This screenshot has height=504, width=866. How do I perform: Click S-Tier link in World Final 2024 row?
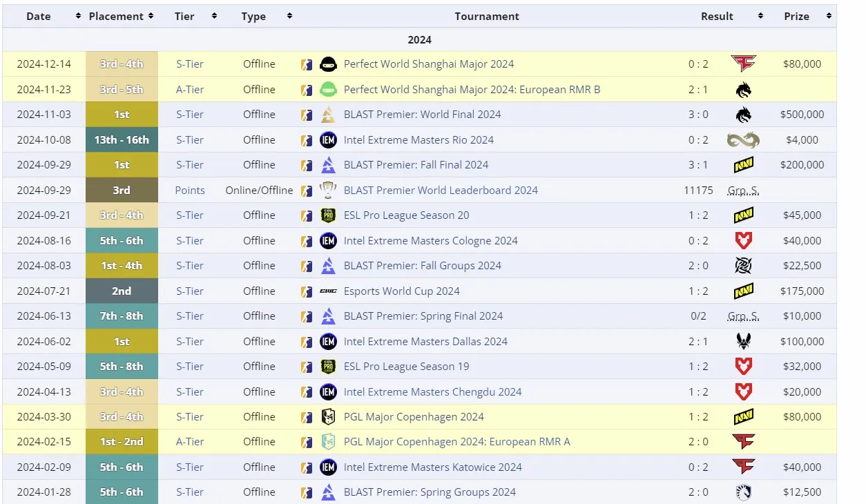pos(189,115)
